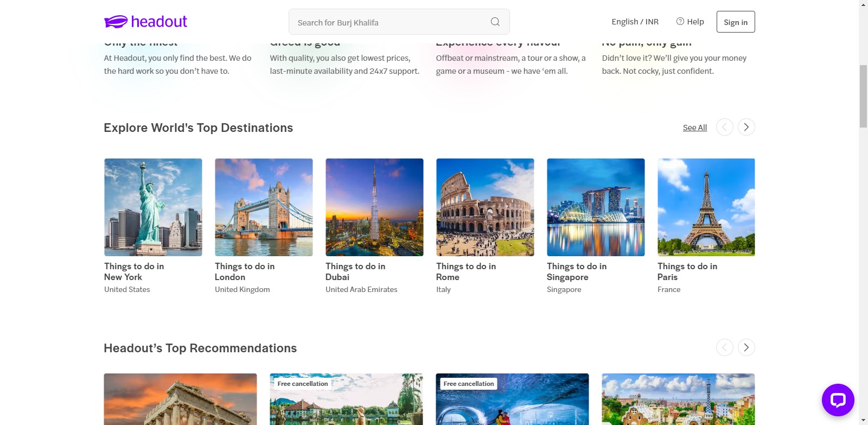Open the English / INR language selector
The image size is (868, 425).
[x=635, y=22]
